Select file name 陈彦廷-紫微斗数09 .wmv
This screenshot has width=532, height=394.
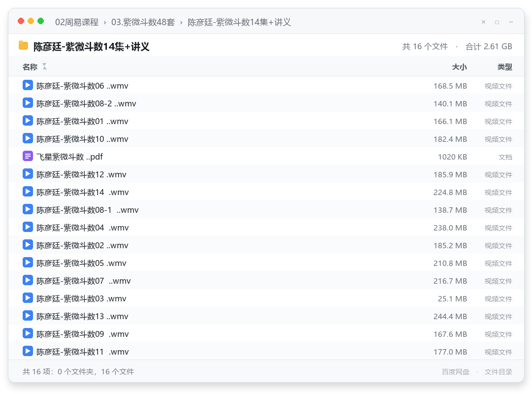pos(83,334)
